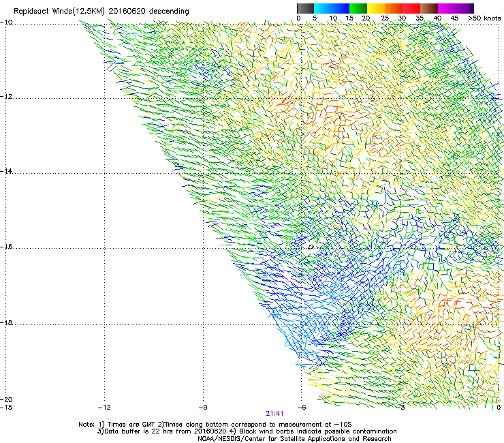
Task: Click the magenta-purple 40-50 knots color band
Action: (456, 8)
